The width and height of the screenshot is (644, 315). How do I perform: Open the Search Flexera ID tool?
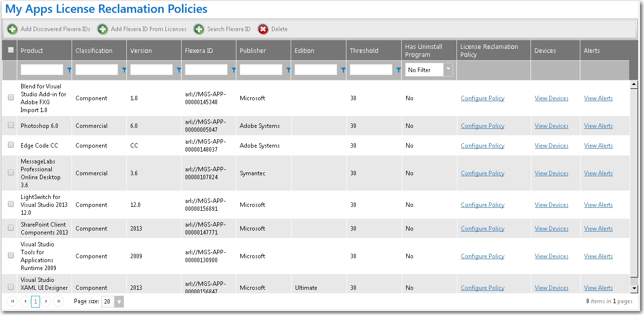(222, 29)
